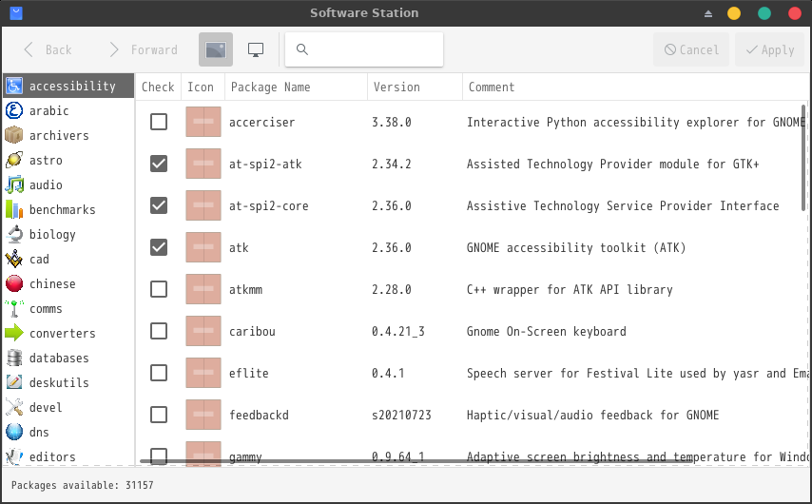Image resolution: width=812 pixels, height=504 pixels.
Task: Open the arabic category icon
Action: [x=14, y=110]
